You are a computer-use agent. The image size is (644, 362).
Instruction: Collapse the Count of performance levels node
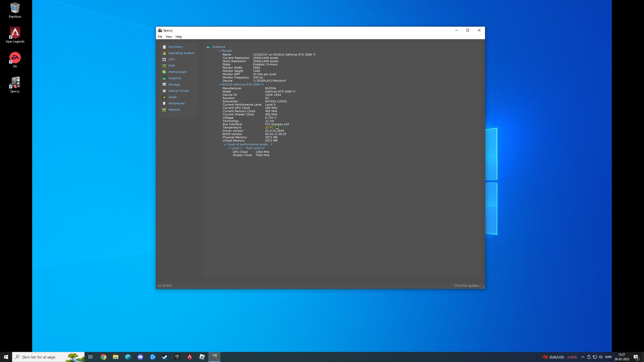click(224, 144)
